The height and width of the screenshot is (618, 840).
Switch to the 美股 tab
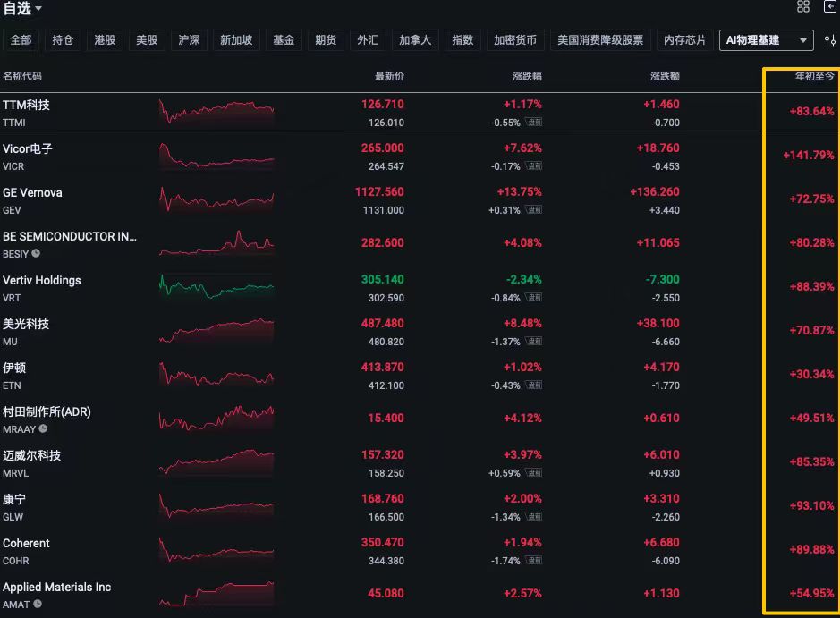click(147, 40)
